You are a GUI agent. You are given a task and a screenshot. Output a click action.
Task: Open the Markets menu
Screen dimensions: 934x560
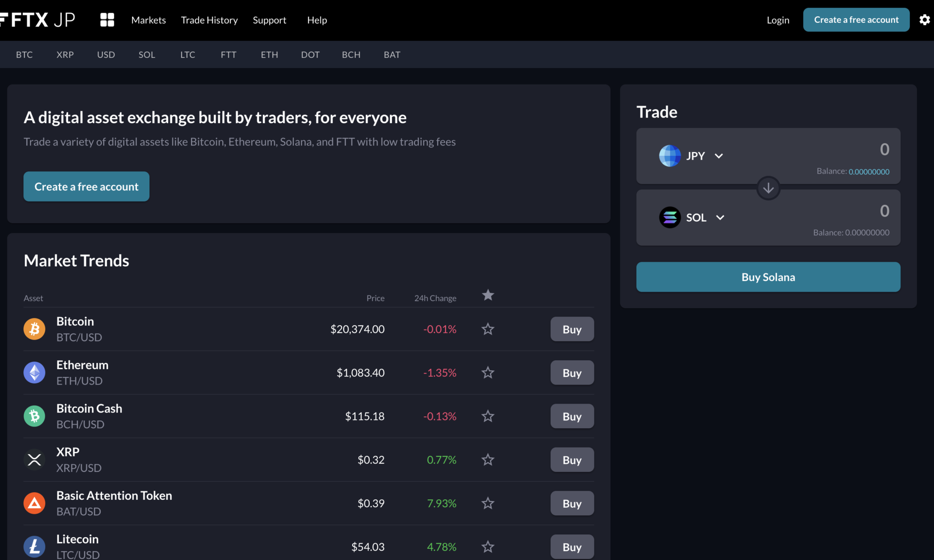(x=149, y=20)
